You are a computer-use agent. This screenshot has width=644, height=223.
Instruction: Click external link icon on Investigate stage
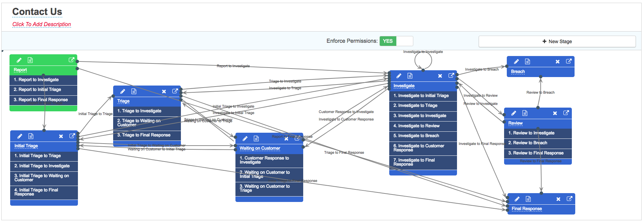tap(451, 76)
